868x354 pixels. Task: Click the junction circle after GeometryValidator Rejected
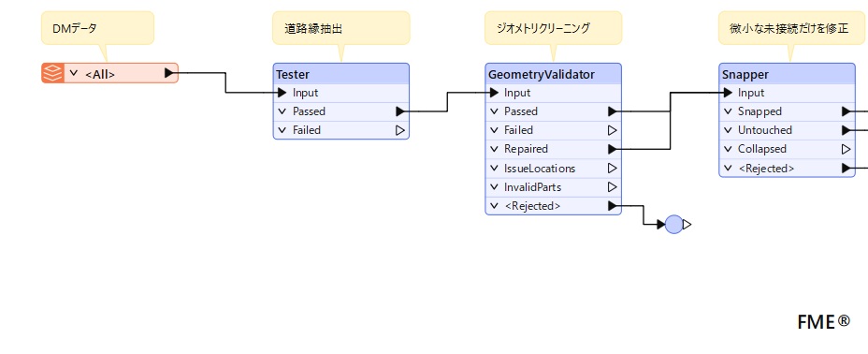(673, 225)
